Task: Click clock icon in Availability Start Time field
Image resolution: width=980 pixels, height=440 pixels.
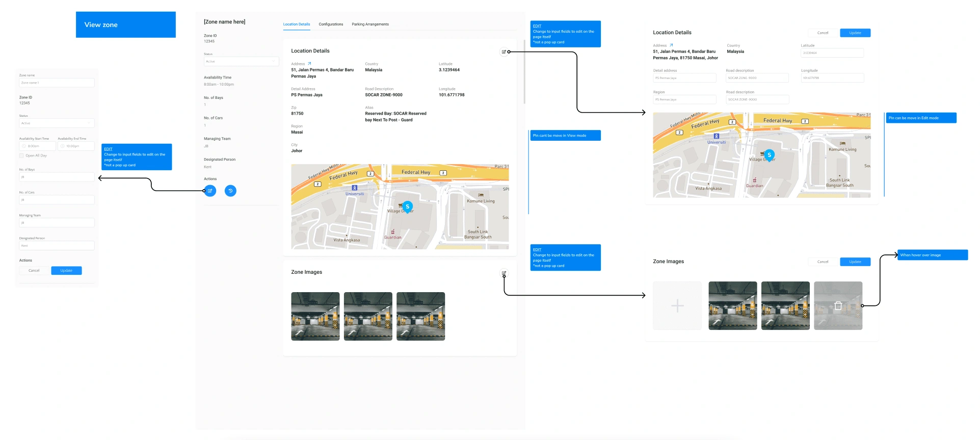Action: pos(24,146)
